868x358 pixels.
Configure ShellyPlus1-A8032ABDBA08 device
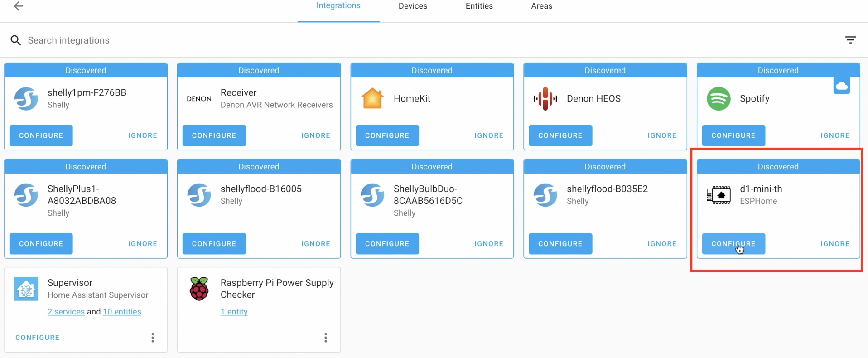41,244
